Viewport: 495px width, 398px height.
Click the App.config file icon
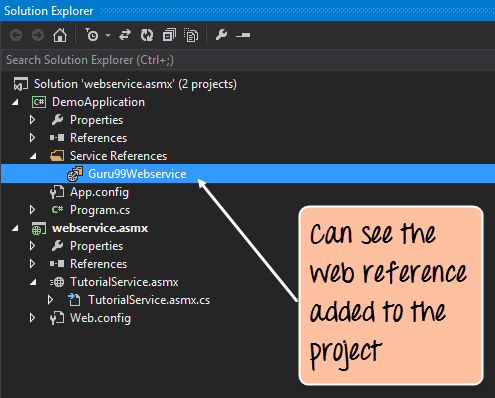point(57,192)
